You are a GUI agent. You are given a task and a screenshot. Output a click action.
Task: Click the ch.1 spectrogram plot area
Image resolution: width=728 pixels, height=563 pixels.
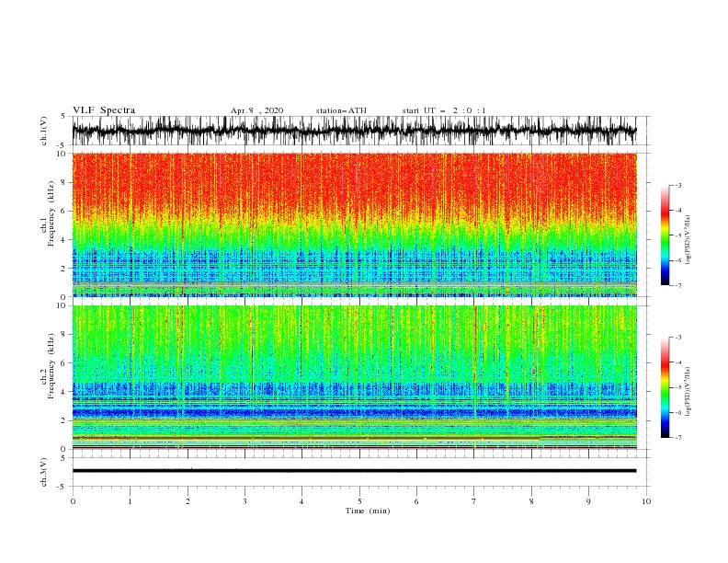coord(354,224)
